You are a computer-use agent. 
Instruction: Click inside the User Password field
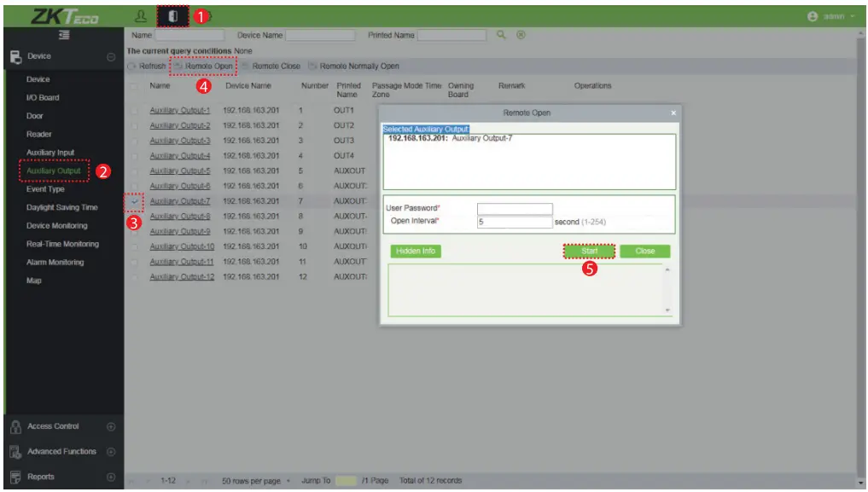(x=515, y=206)
